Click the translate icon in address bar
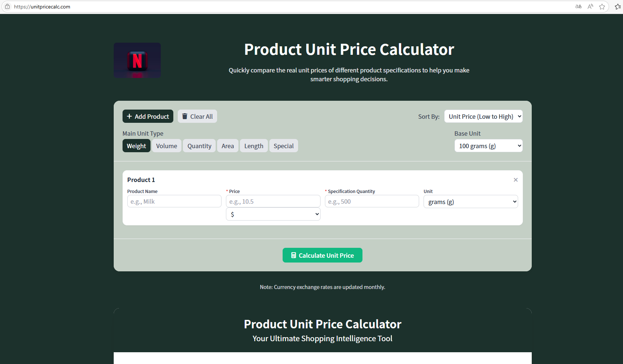Screen dimensions: 623x364 578,7
